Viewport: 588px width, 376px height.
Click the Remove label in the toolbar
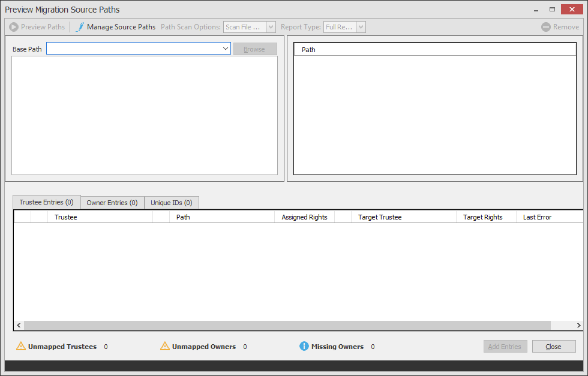tap(566, 27)
